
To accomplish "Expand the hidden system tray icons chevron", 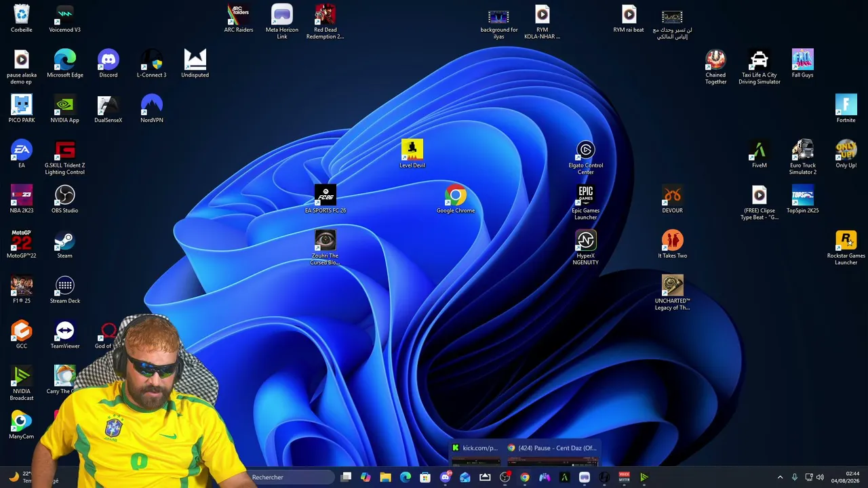I will point(780,477).
